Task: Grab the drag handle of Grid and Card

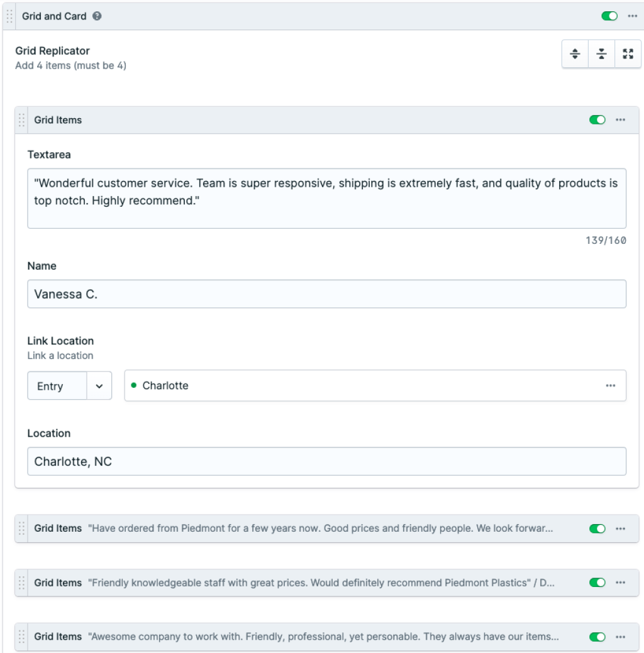Action: (x=9, y=16)
